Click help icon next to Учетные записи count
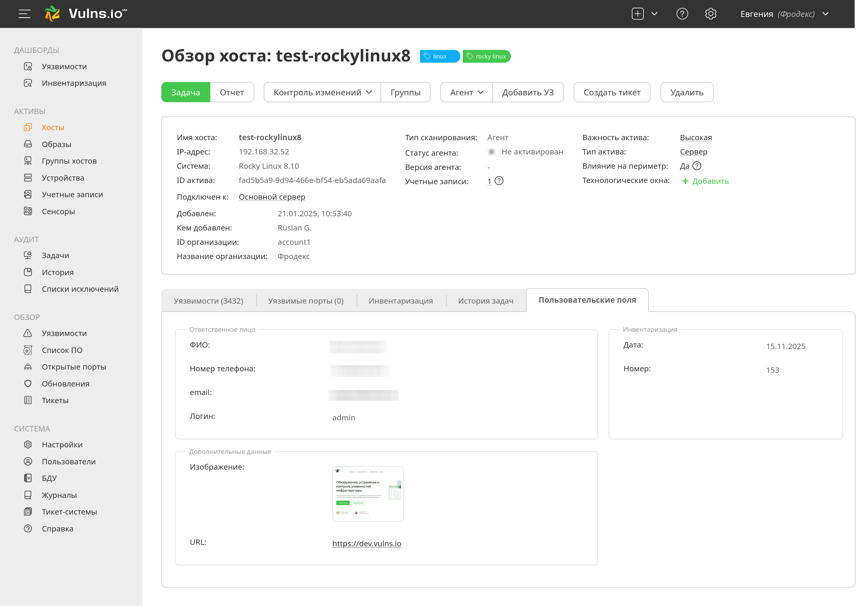868x606 pixels. [x=499, y=181]
